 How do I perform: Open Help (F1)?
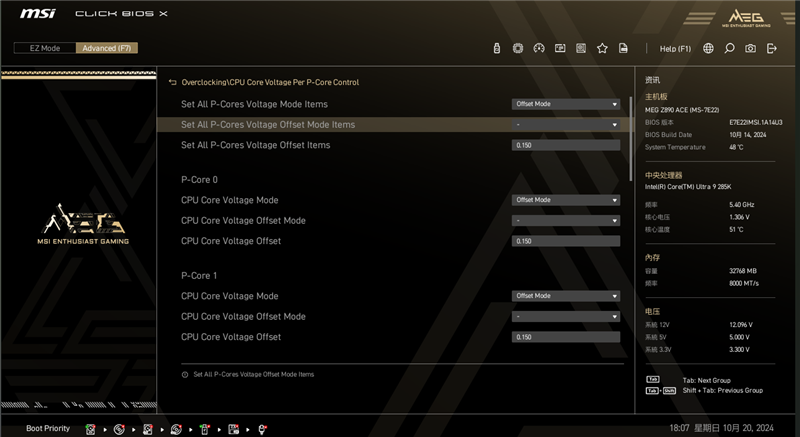coord(675,48)
